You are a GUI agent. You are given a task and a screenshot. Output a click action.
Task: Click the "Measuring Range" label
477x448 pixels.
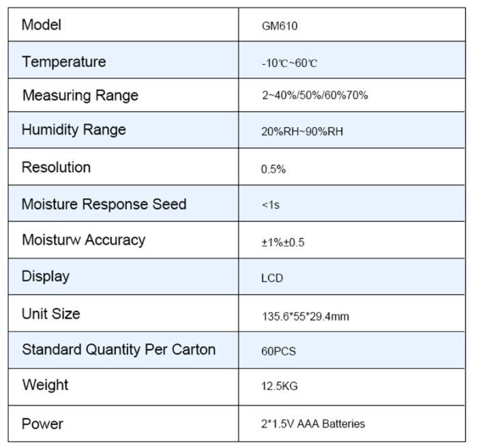(81, 96)
